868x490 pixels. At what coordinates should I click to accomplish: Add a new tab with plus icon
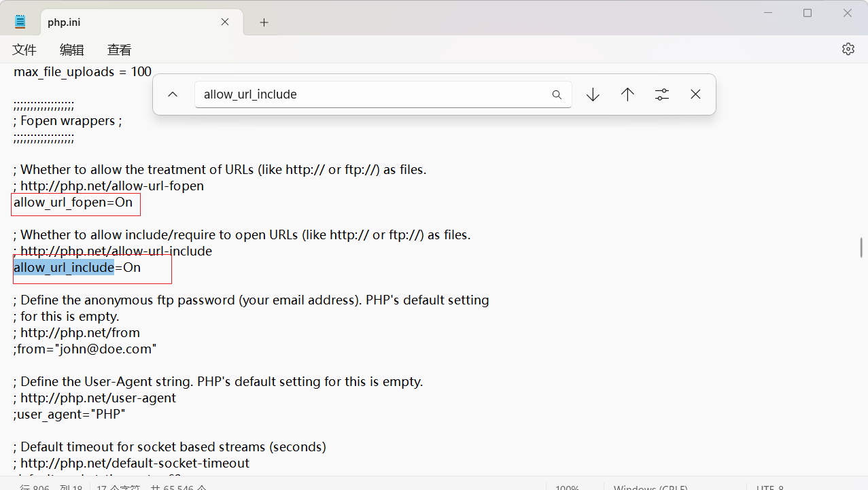point(264,22)
